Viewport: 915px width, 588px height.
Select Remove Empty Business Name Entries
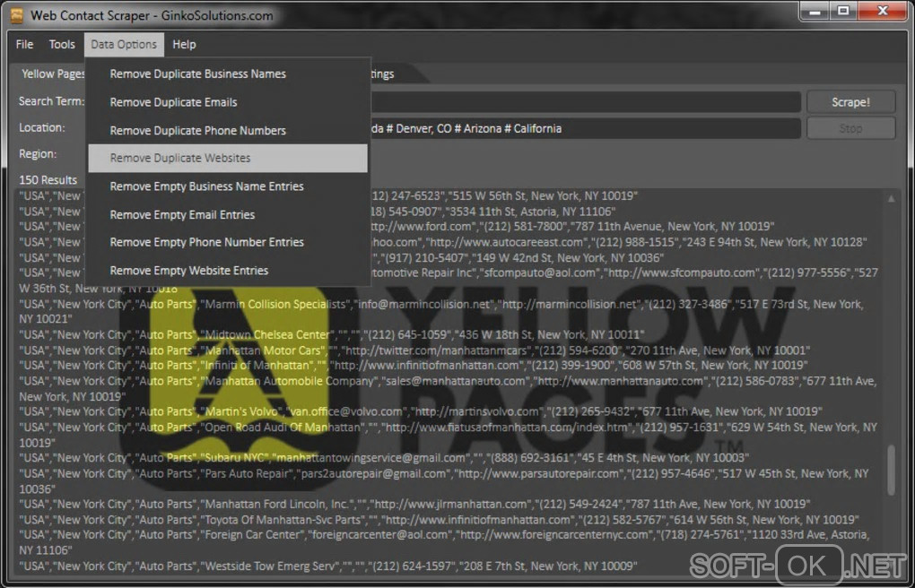click(228, 186)
